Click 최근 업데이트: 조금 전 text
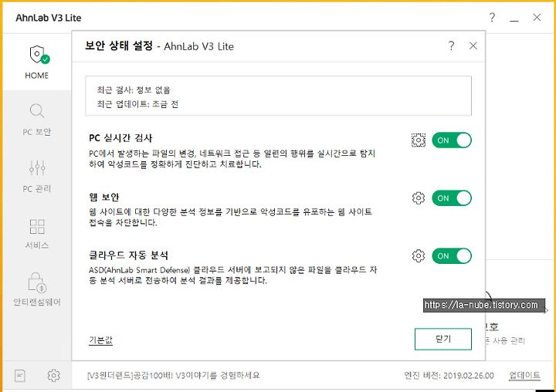Screen dimensions: 556x392 [137, 104]
